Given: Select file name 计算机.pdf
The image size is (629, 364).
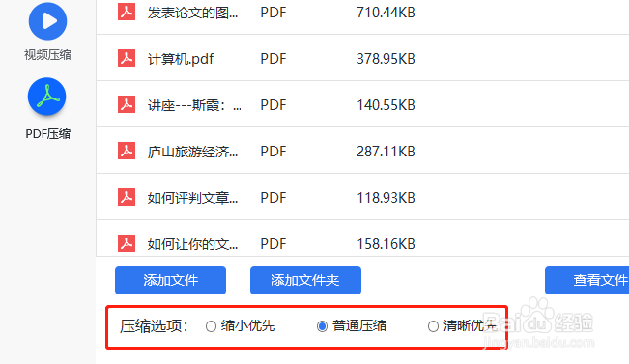Looking at the screenshot, I should point(181,59).
